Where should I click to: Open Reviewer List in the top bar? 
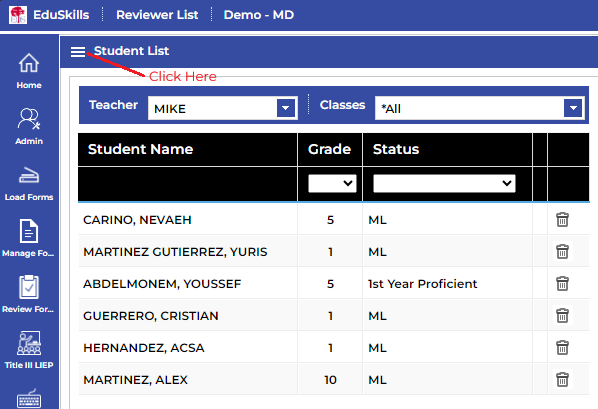(x=157, y=15)
